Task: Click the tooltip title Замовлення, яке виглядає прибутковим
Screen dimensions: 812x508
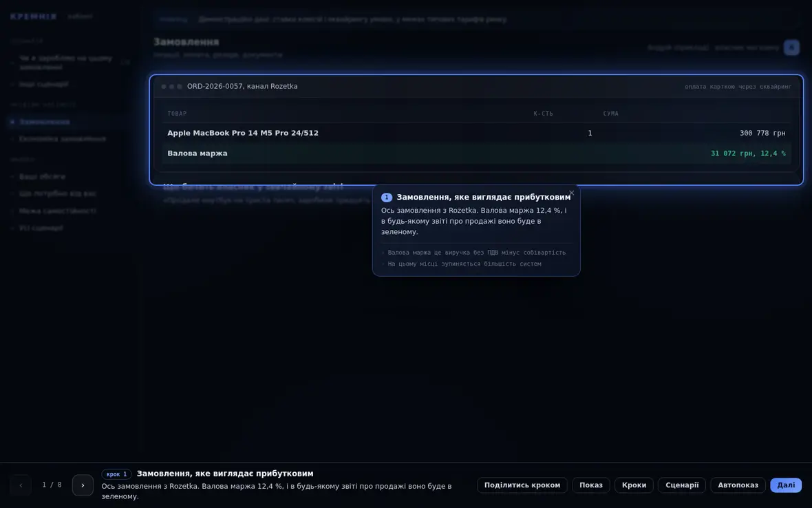Action: click(x=484, y=198)
